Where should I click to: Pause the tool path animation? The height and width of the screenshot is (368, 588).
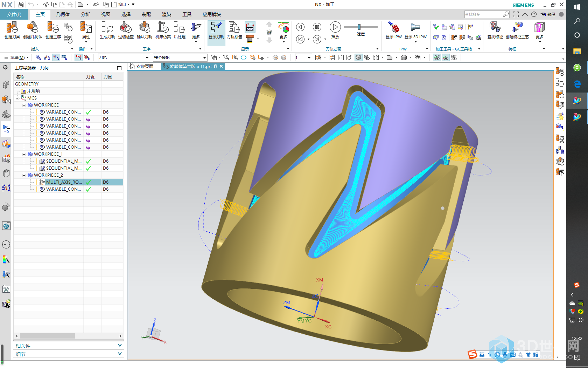pyautogui.click(x=317, y=27)
